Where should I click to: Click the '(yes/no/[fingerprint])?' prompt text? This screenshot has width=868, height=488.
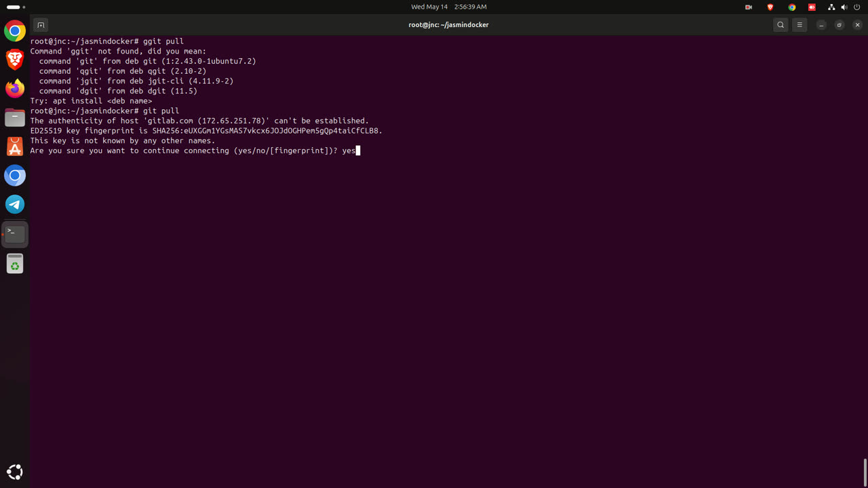click(285, 150)
